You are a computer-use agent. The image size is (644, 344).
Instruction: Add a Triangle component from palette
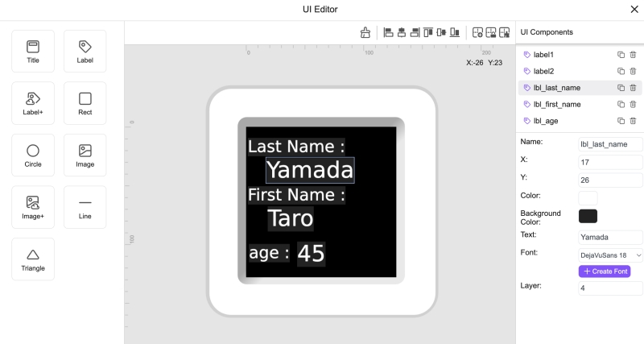tap(33, 259)
